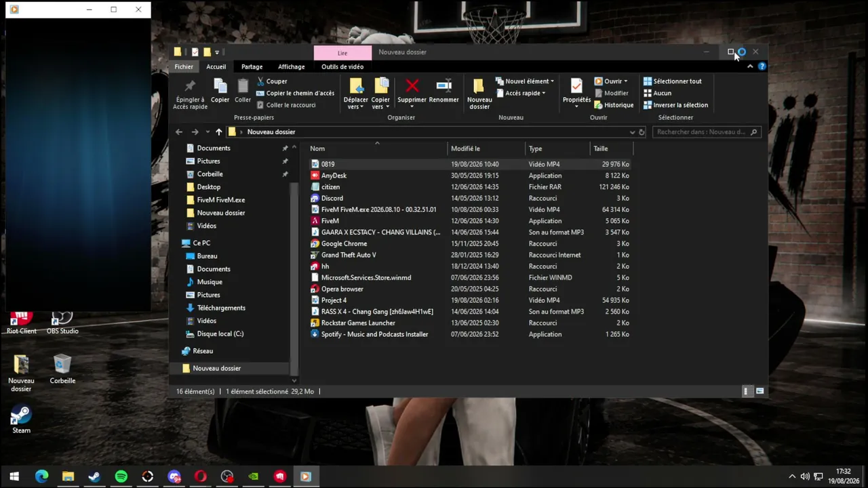Open Propriétés from the ribbon
The height and width of the screenshot is (488, 868).
click(576, 91)
